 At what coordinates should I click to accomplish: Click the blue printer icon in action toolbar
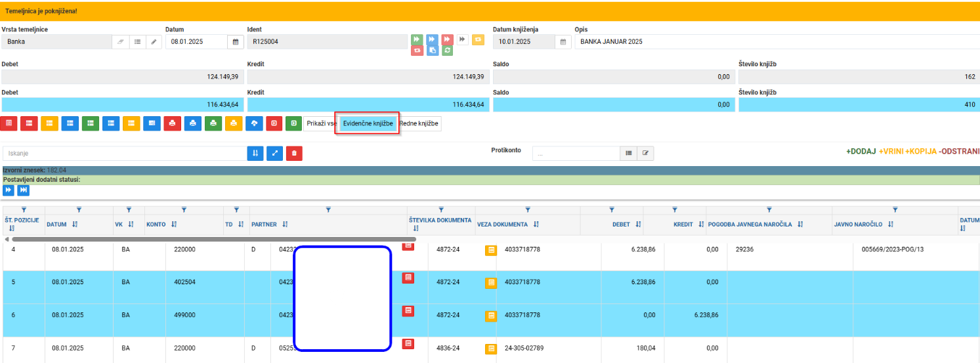tap(192, 123)
